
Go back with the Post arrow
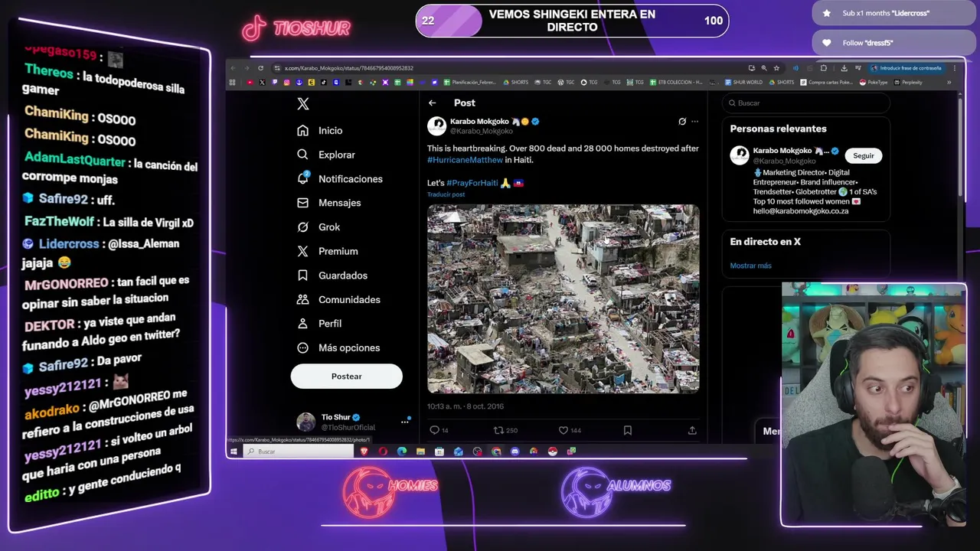click(x=433, y=103)
